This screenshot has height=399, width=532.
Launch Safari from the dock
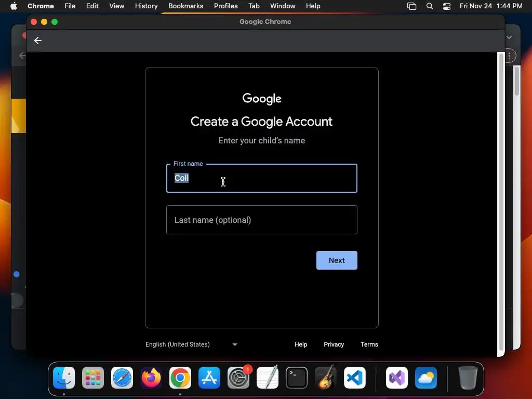tap(122, 378)
